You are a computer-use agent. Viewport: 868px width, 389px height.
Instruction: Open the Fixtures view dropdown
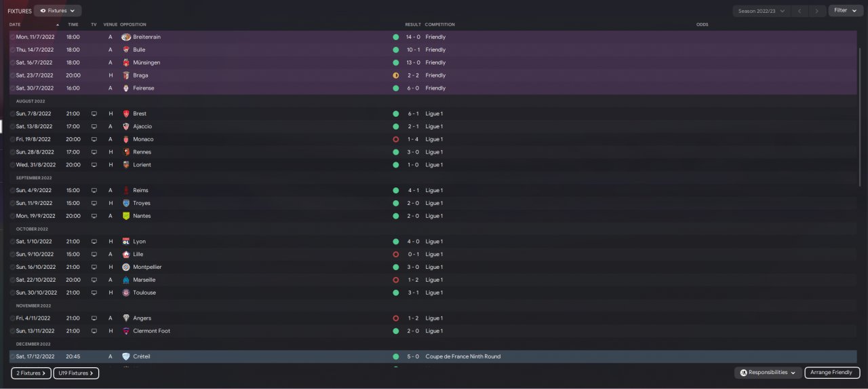point(58,11)
